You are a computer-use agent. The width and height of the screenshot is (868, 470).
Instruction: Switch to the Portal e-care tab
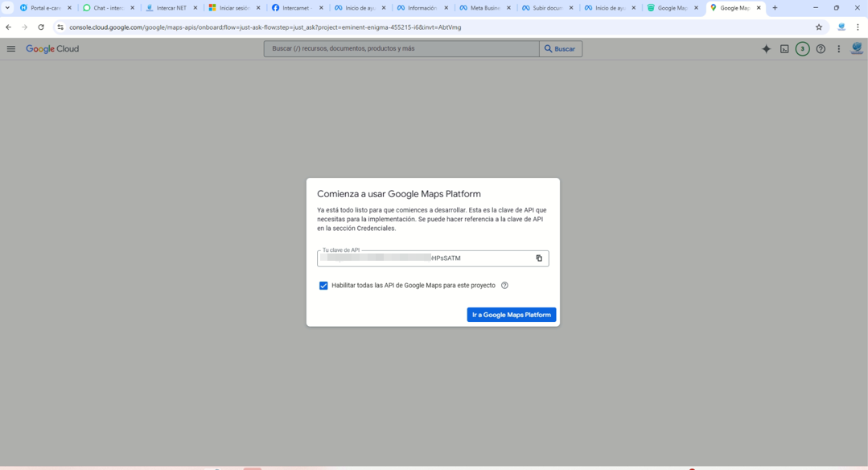tap(46, 8)
